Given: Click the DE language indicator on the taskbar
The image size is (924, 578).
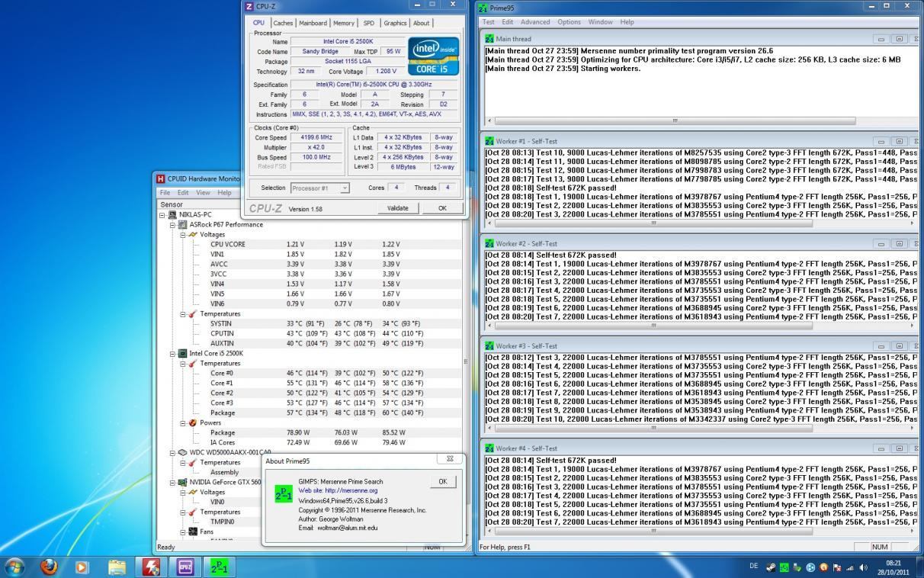Looking at the screenshot, I should tap(753, 567).
